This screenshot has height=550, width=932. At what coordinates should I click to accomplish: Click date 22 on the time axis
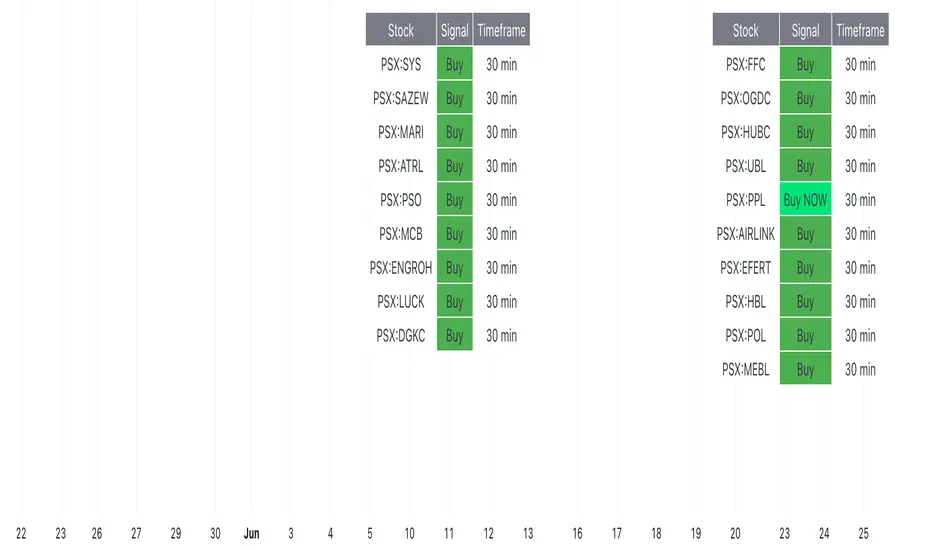point(21,534)
